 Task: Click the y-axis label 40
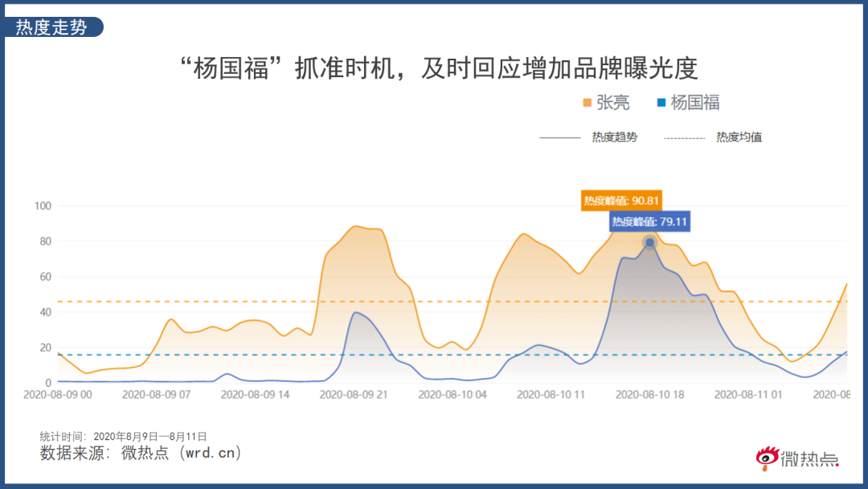click(45, 312)
